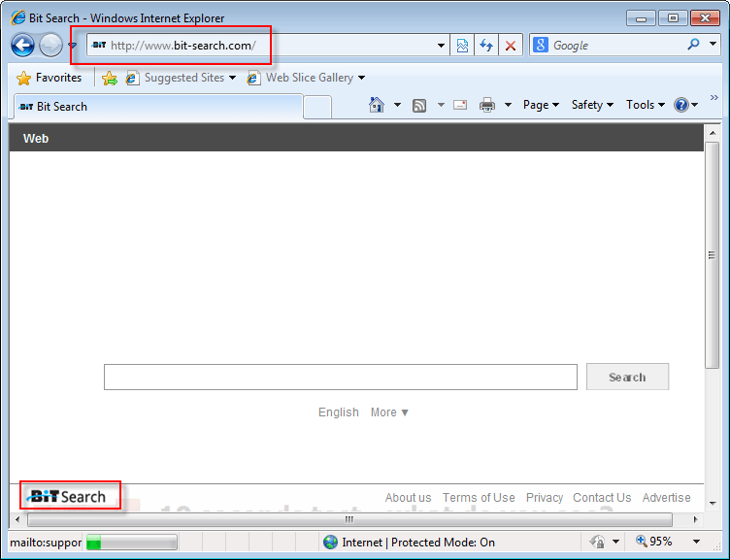Toggle Compatibility View broken-page icon

tap(462, 46)
